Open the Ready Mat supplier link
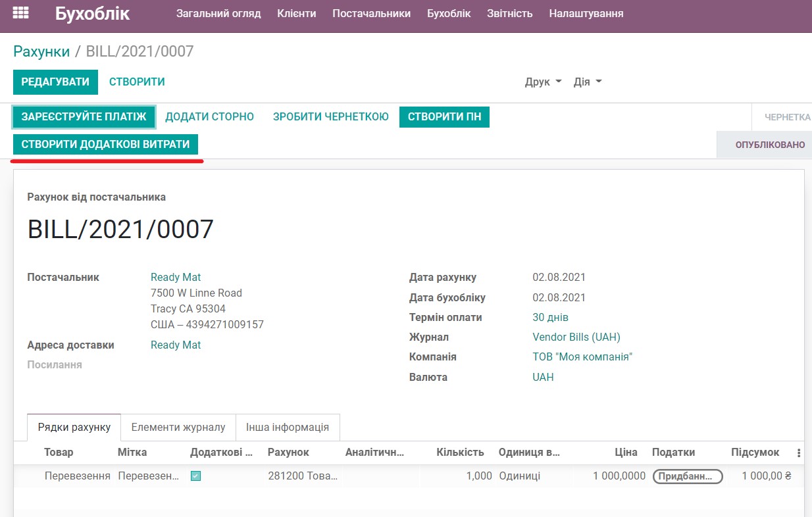The width and height of the screenshot is (812, 517). pos(176,277)
